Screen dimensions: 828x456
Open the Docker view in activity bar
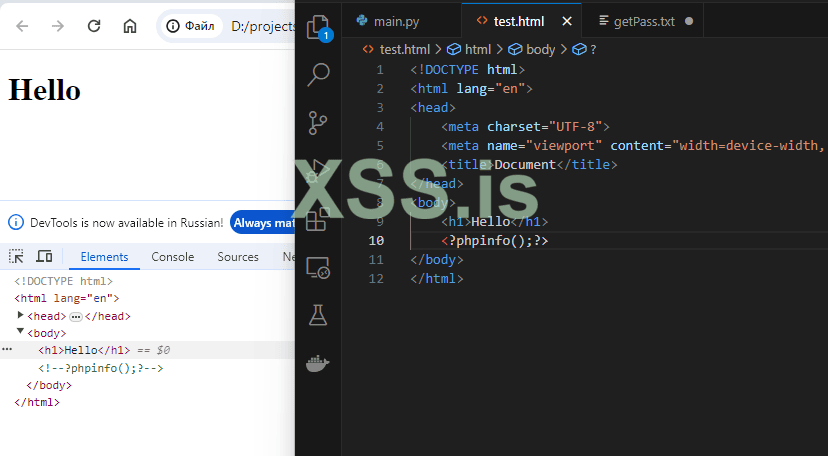click(318, 364)
